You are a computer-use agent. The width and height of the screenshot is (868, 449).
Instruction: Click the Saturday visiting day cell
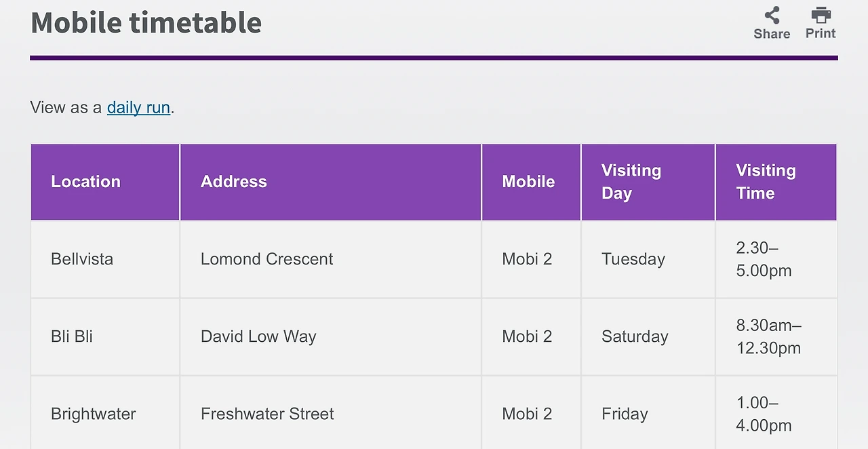(x=635, y=336)
